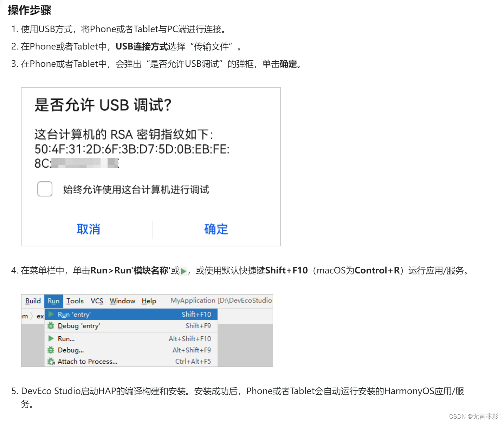The width and height of the screenshot is (504, 423).
Task: Click the RSA fingerprint line 50:4F:31:2D
Action: click(x=132, y=149)
